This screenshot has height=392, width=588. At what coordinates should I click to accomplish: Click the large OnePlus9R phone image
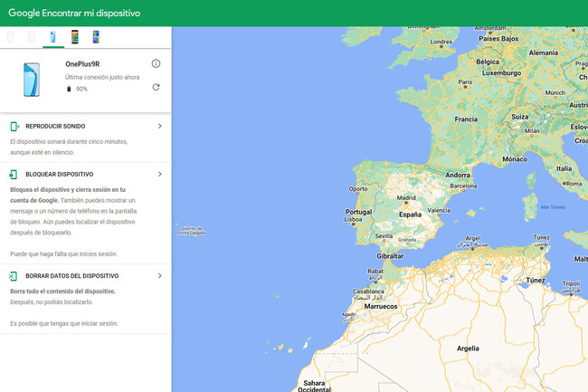click(x=32, y=80)
